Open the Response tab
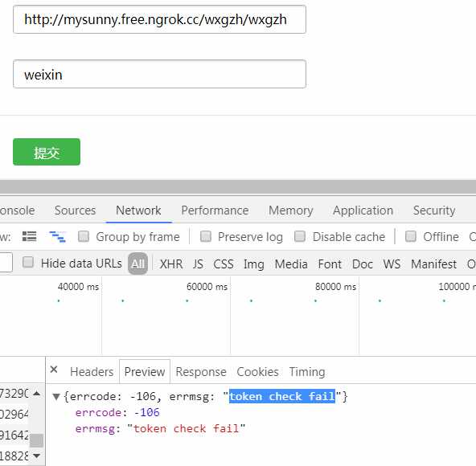Image resolution: width=476 pixels, height=466 pixels. [x=201, y=372]
